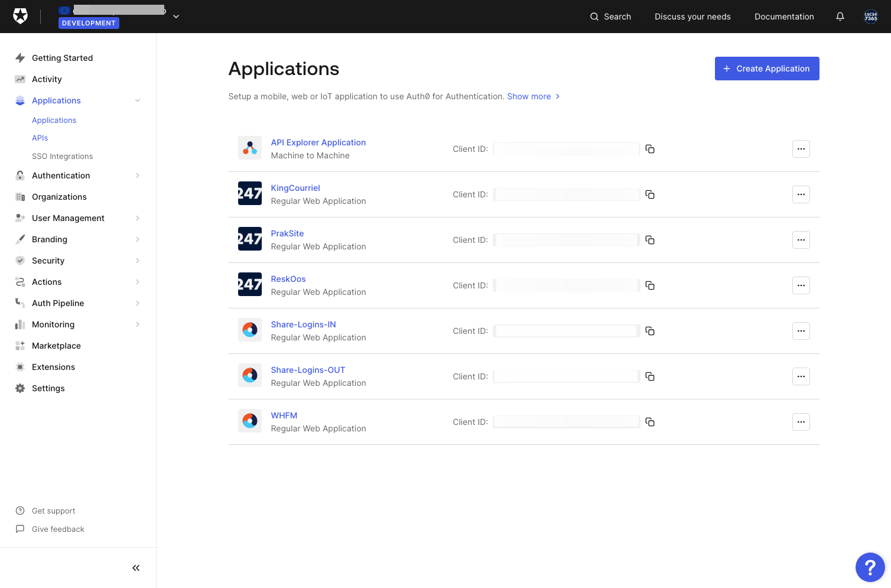This screenshot has width=891, height=588.
Task: Open Organizations in the sidebar
Action: tap(59, 197)
